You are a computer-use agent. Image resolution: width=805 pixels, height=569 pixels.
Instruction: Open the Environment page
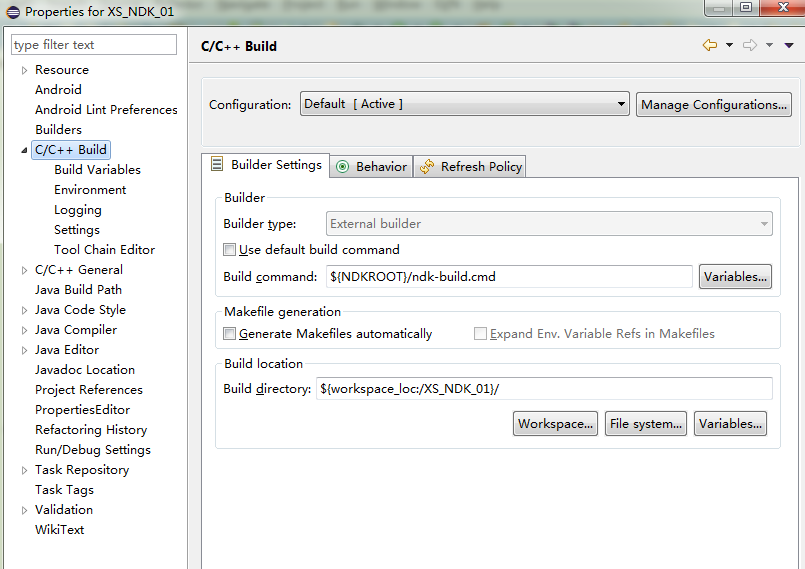click(90, 190)
